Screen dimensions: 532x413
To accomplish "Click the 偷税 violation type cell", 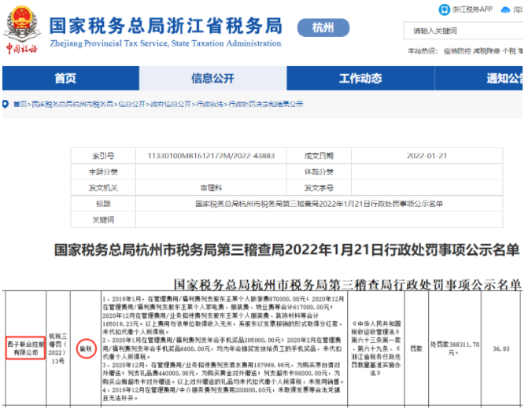I will [x=86, y=348].
